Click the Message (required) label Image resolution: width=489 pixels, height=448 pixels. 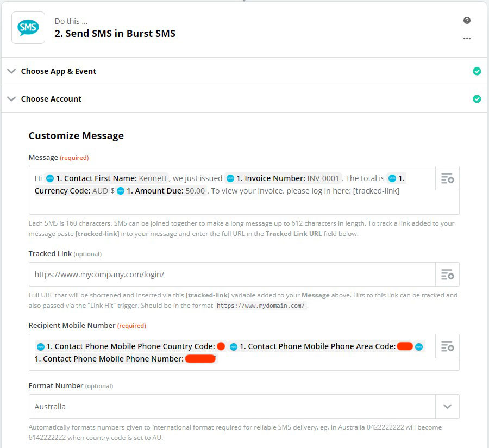[59, 158]
